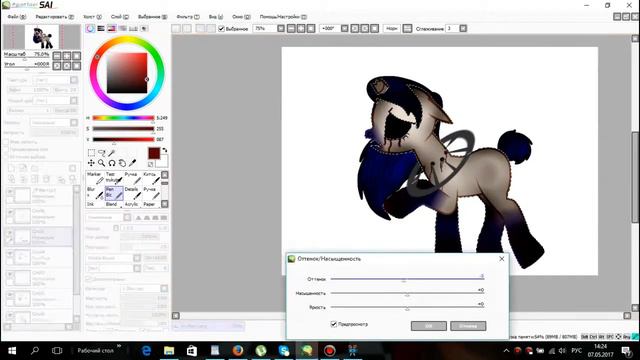The width and height of the screenshot is (640, 360).
Task: Swap foreground and background colors arrow
Action: [164, 150]
